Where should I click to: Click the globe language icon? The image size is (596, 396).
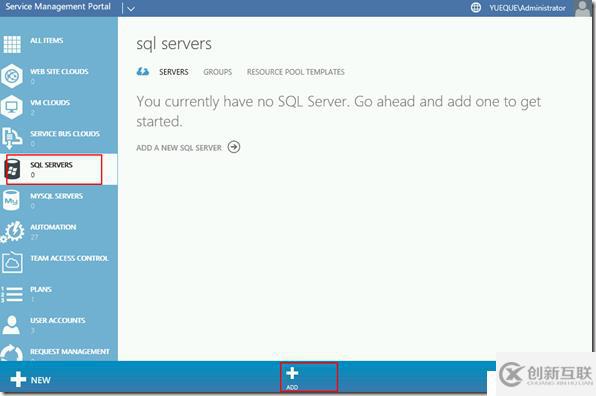click(x=476, y=8)
